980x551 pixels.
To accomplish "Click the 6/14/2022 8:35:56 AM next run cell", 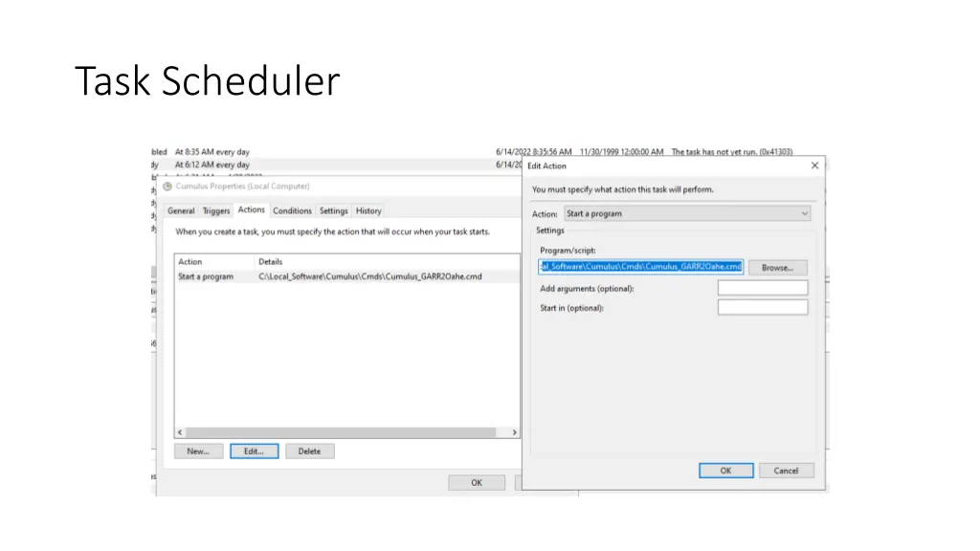I will pyautogui.click(x=534, y=152).
